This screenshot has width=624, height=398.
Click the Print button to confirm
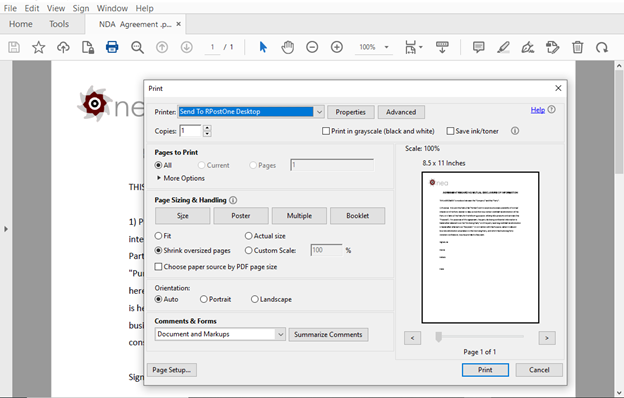pyautogui.click(x=485, y=370)
